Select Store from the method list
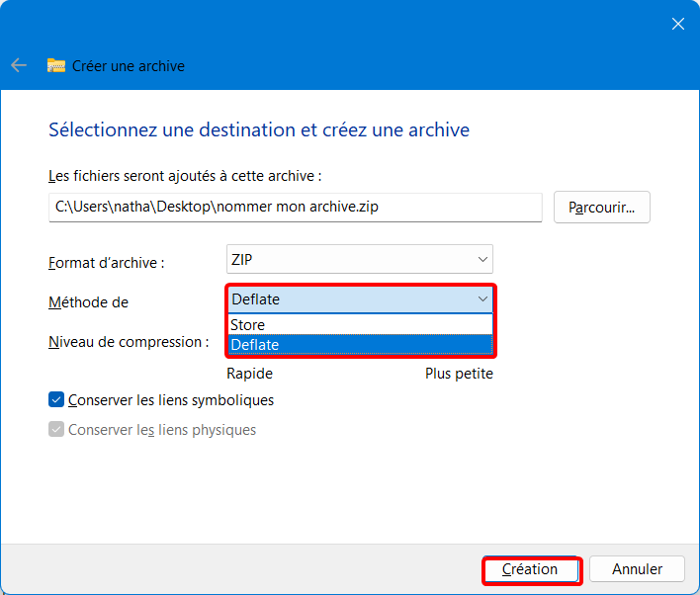 pos(360,324)
